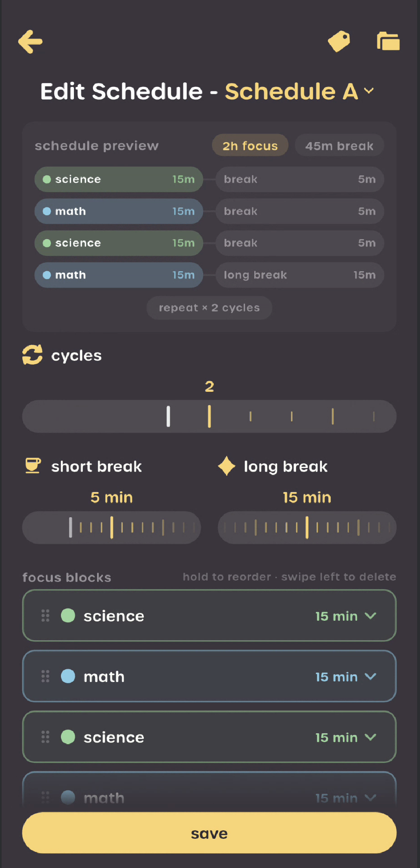Click the long break 15m row in preview
Viewport: 420px width, 868px height.
click(299, 275)
